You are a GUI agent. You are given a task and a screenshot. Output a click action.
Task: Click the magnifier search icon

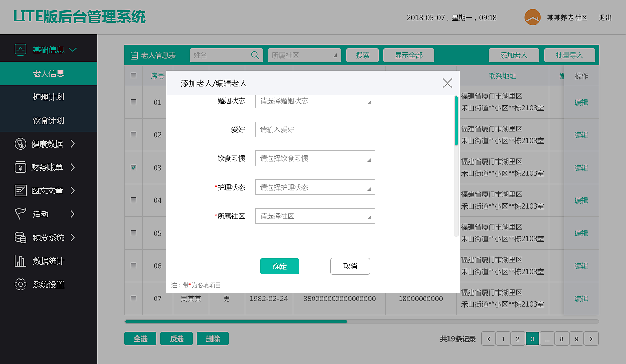(x=255, y=55)
